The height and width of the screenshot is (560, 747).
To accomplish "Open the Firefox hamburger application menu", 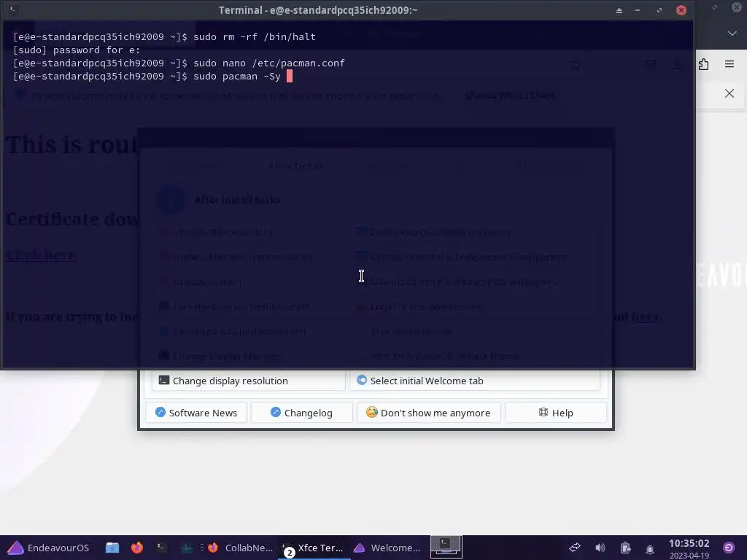I will (729, 64).
